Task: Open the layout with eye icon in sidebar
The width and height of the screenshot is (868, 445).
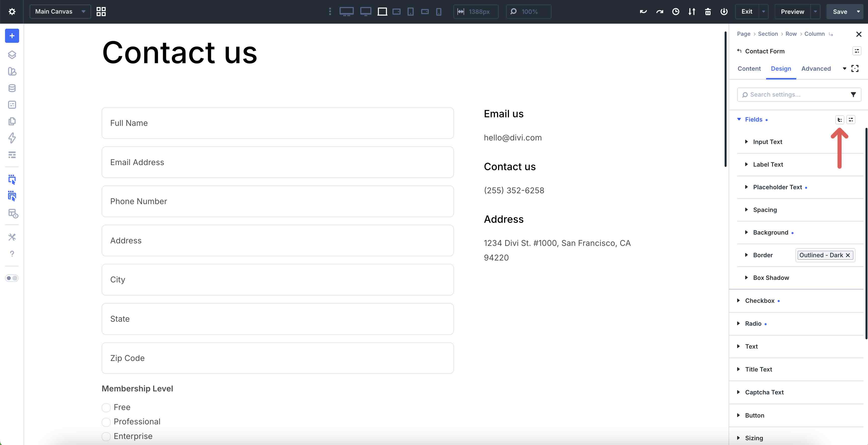Action: click(x=13, y=213)
